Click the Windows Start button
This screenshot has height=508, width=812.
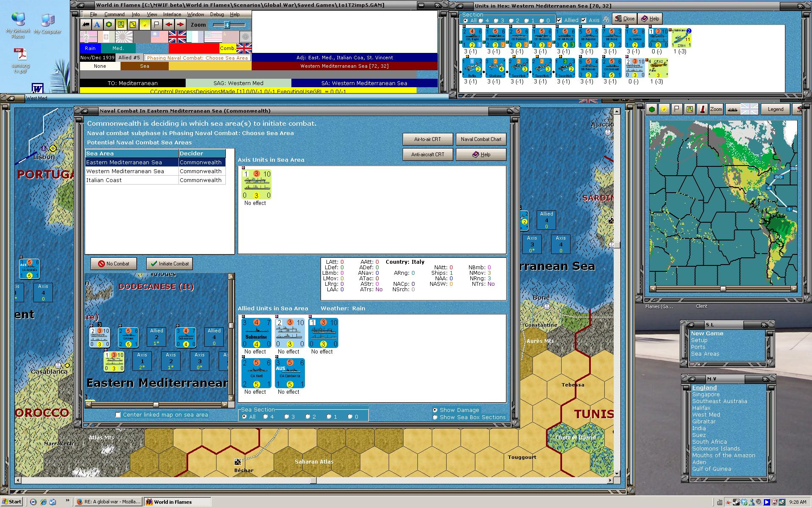[x=12, y=502]
